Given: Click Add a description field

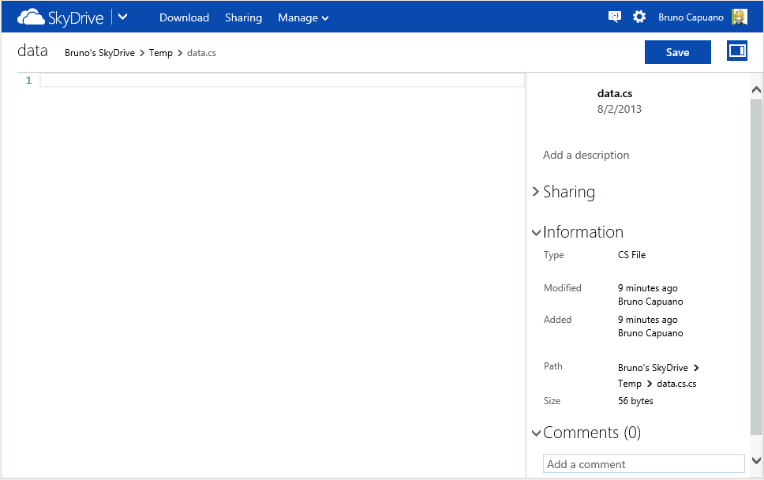Looking at the screenshot, I should [586, 155].
